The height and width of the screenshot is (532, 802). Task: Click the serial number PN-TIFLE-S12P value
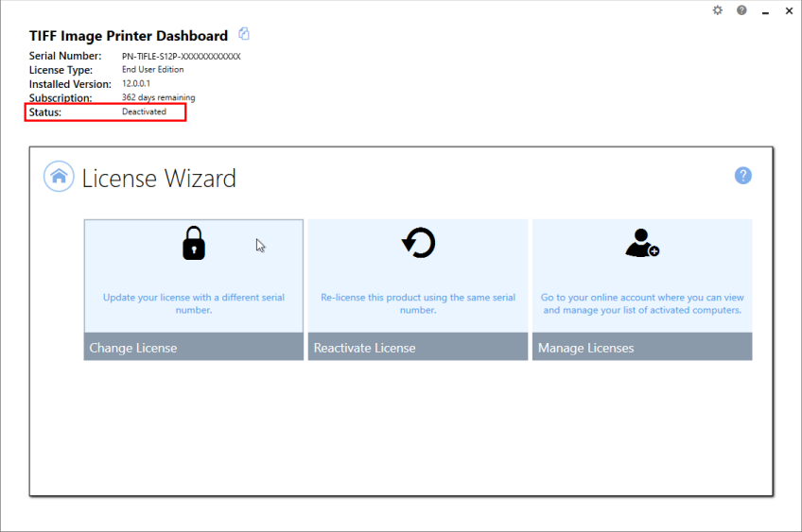(x=181, y=56)
